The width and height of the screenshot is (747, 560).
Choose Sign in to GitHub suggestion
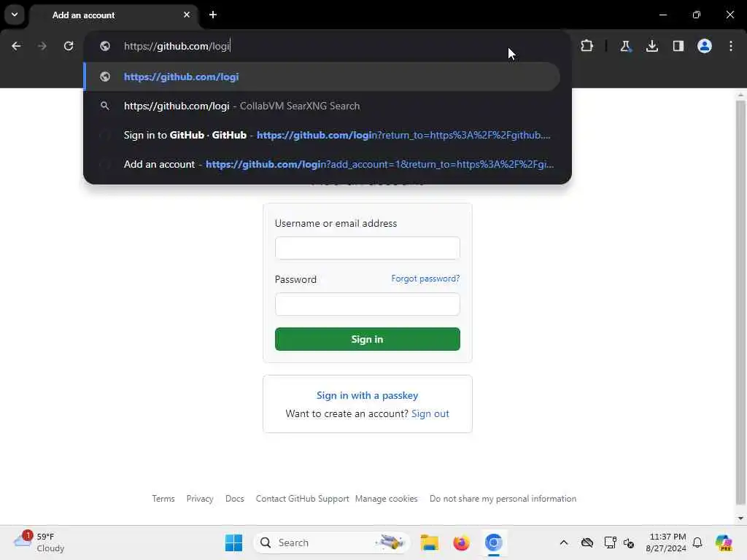point(322,135)
